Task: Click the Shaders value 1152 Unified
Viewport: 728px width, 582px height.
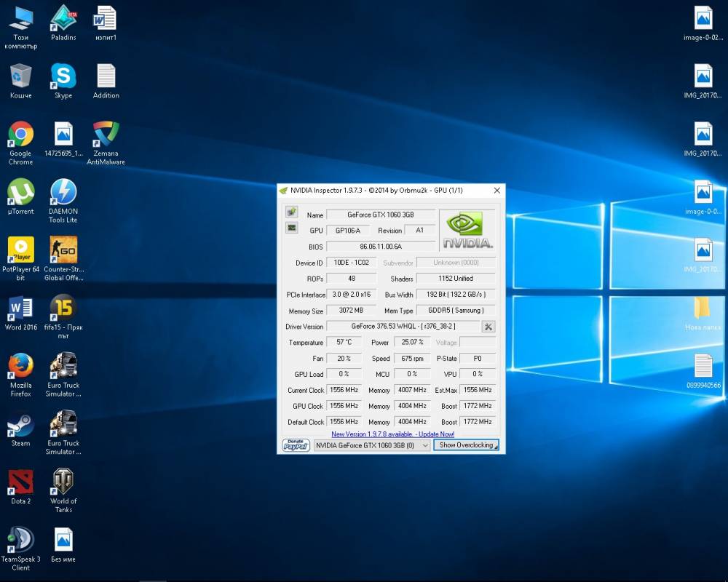Action: [456, 279]
